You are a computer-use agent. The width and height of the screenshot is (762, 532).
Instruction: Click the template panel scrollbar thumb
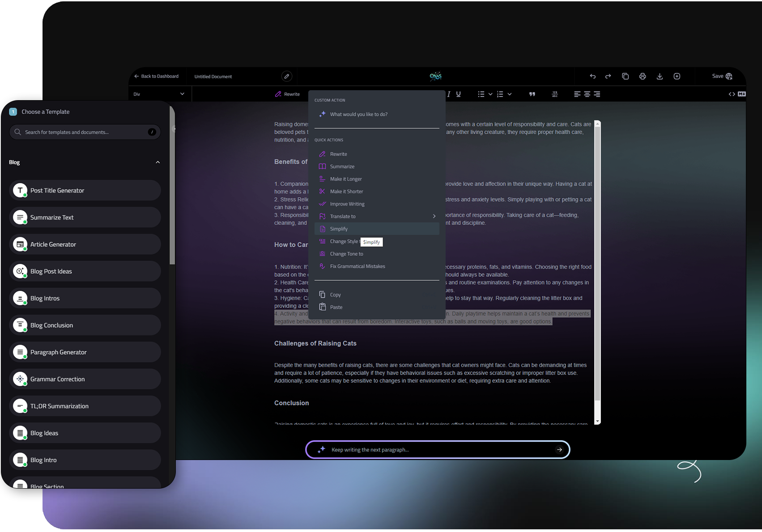point(172,186)
